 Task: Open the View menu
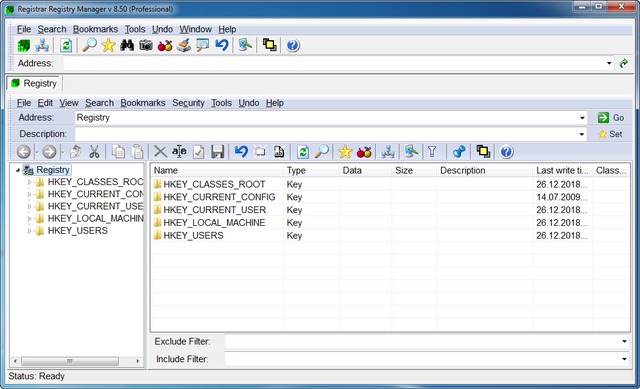69,103
